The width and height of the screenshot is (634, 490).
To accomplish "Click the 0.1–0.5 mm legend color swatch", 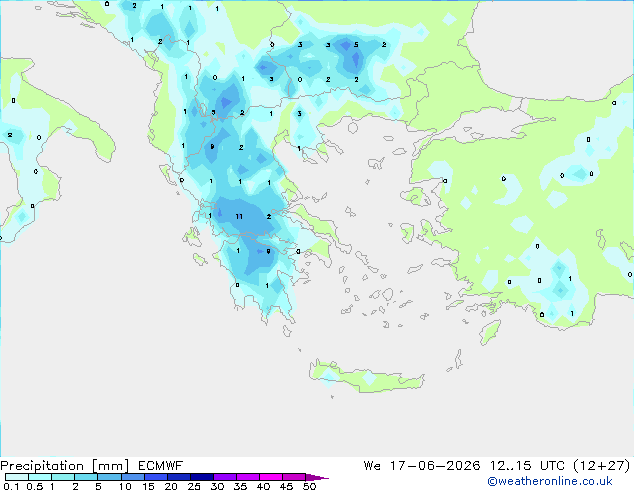I will click(x=17, y=477).
